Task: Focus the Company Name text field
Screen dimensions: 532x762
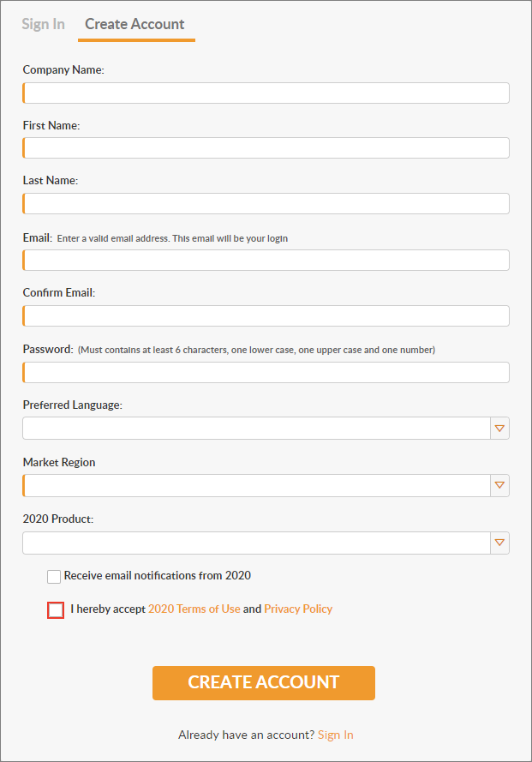Action: click(x=266, y=93)
